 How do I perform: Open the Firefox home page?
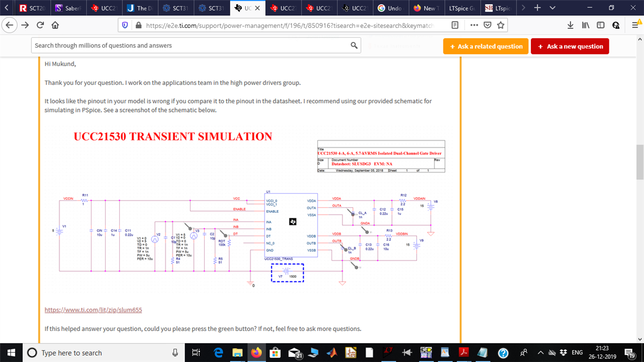(55, 25)
